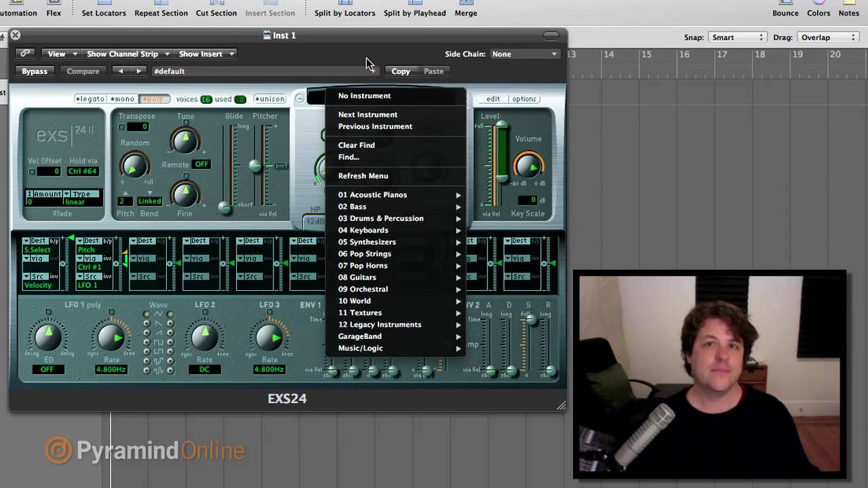Click the LFO 1 EG decay/delay knob
This screenshot has height=488, width=868.
click(47, 337)
